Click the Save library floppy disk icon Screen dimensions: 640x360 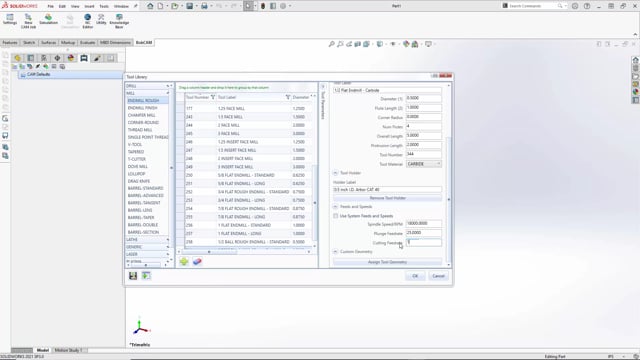tap(133, 276)
